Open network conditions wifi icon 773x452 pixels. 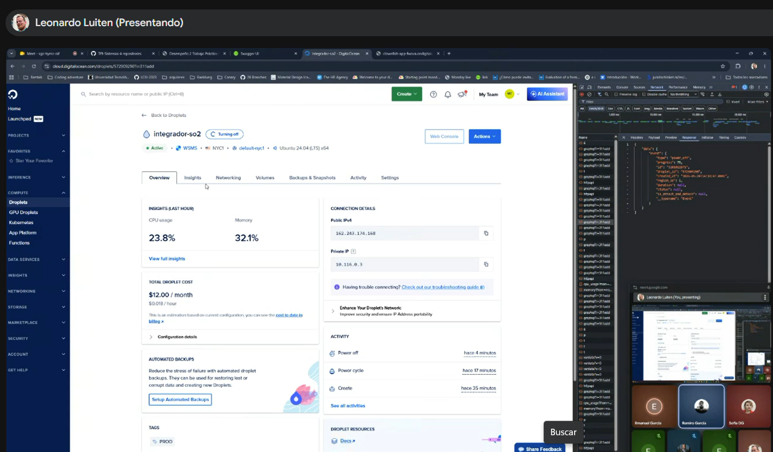(x=703, y=94)
